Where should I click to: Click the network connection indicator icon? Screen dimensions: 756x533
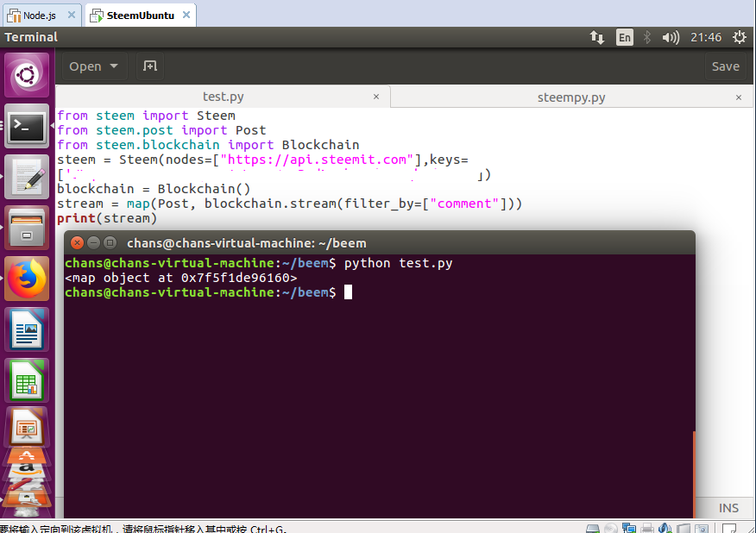[x=597, y=37]
